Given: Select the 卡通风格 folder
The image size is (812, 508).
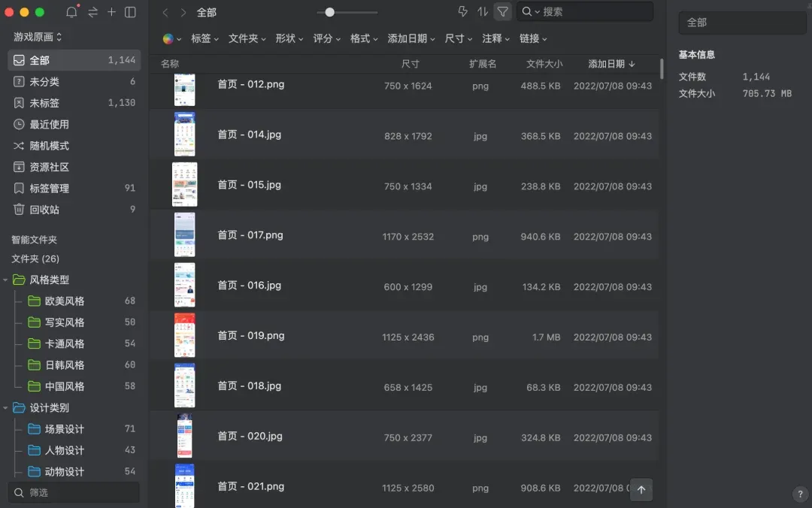Looking at the screenshot, I should pos(74,343).
